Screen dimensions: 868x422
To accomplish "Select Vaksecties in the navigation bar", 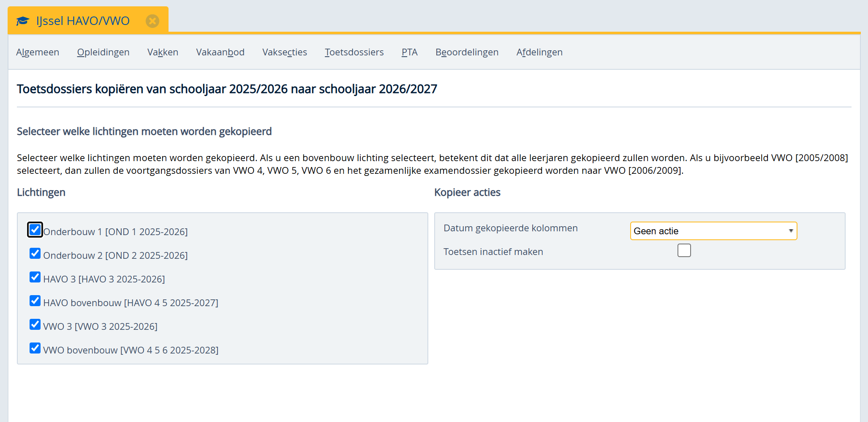I will pos(284,52).
